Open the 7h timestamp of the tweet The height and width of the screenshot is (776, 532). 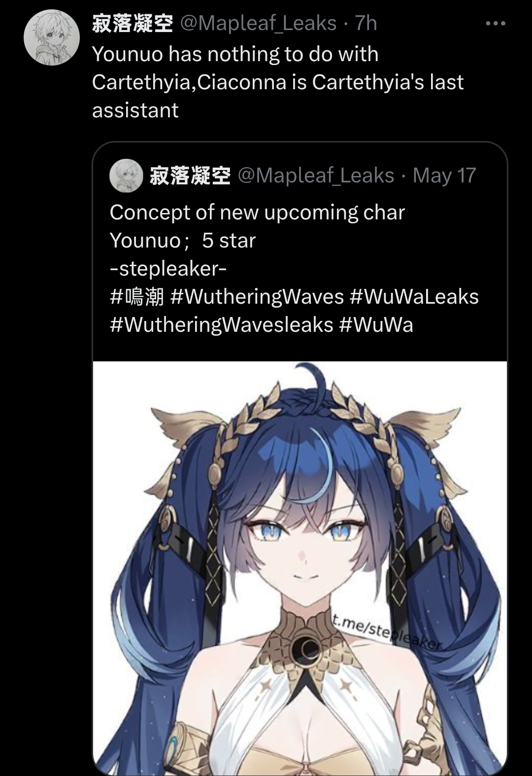pos(366,23)
